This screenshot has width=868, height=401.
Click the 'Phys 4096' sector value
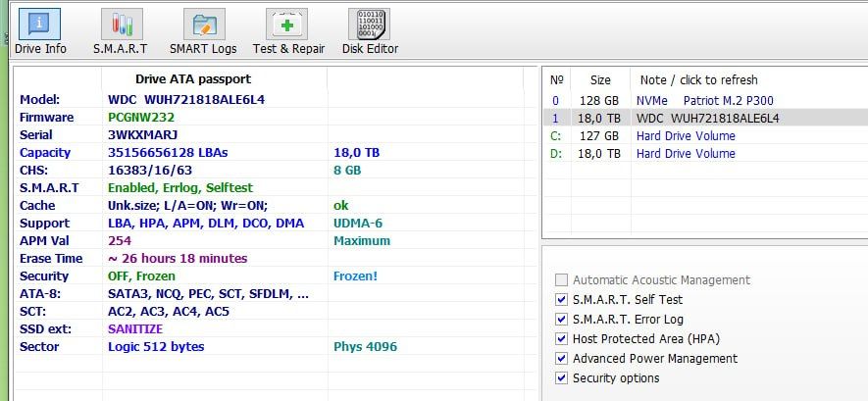pyautogui.click(x=366, y=347)
